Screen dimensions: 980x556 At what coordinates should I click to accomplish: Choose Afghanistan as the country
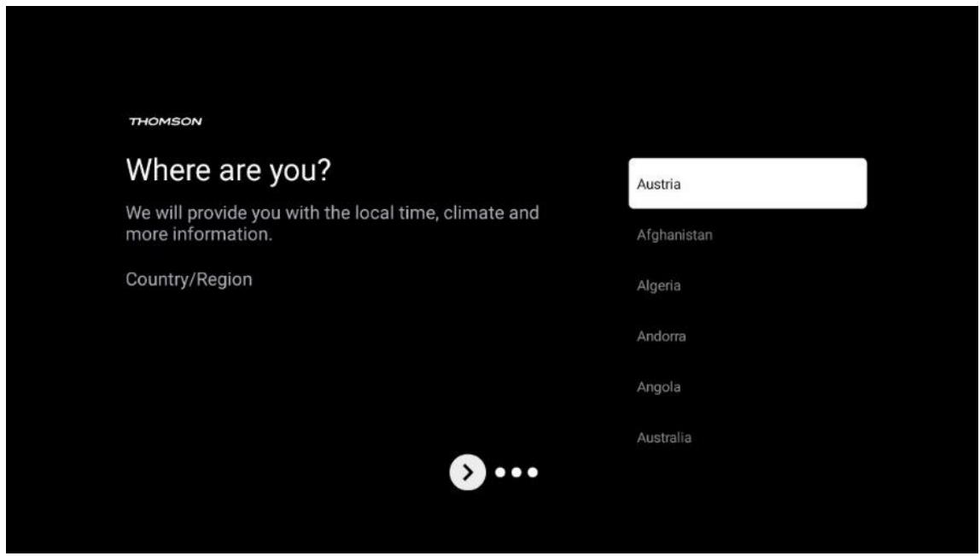tap(674, 236)
